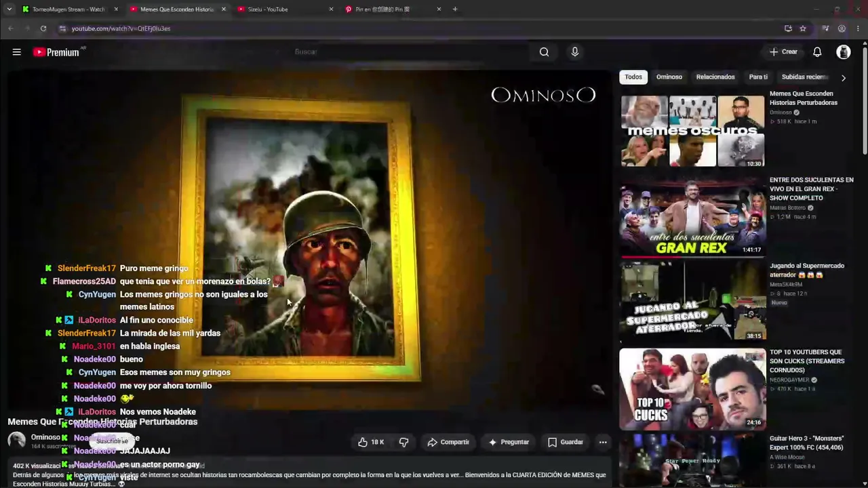Open the notifications bell

[817, 52]
